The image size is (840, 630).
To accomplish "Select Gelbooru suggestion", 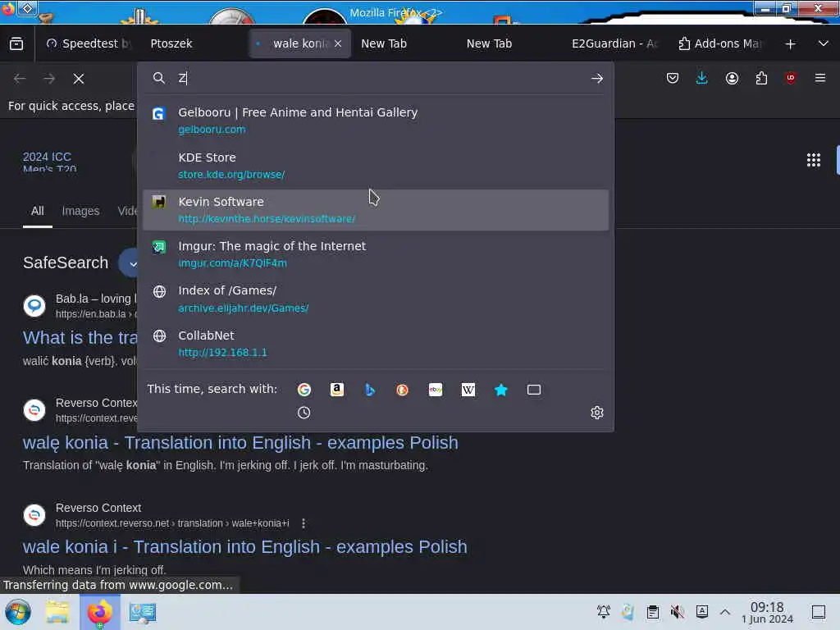I will (376, 121).
